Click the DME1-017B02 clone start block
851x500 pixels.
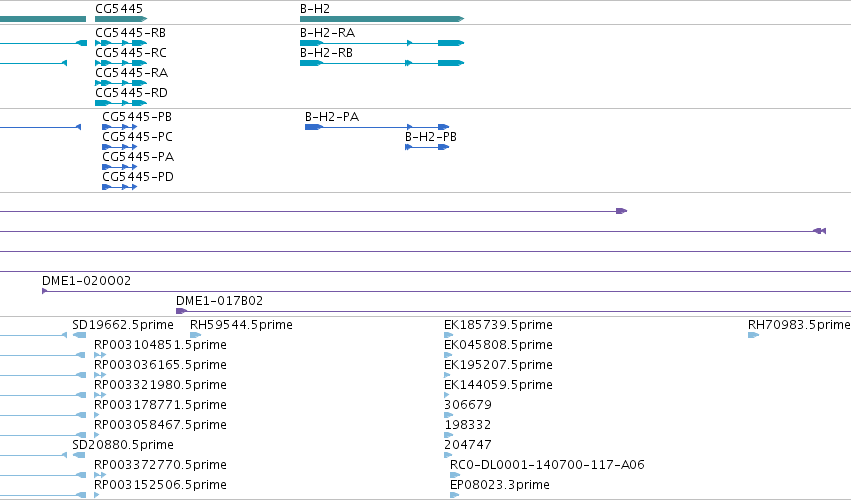[x=181, y=311]
